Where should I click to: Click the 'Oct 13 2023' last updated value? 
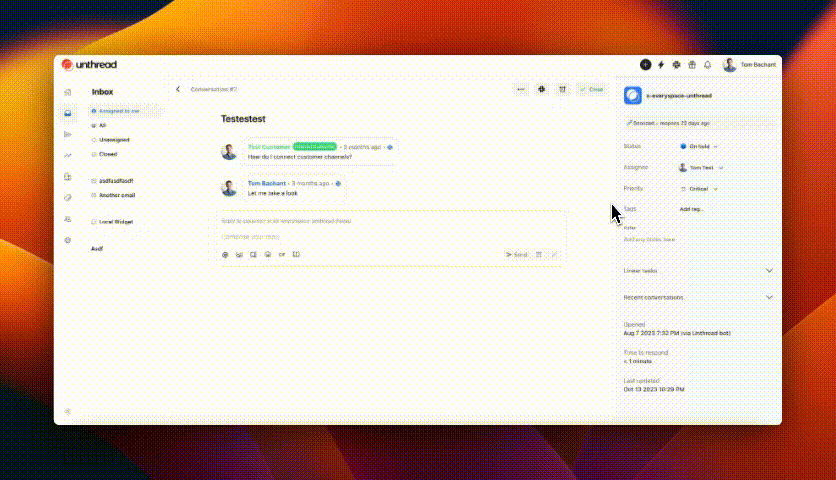654,390
